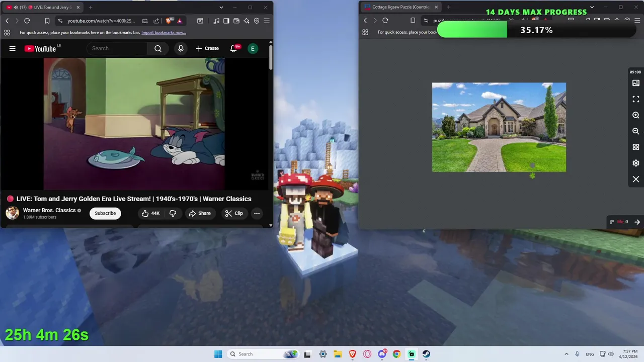This screenshot has width=644, height=362.
Task: Reload the YouTube page
Action: 27,21
